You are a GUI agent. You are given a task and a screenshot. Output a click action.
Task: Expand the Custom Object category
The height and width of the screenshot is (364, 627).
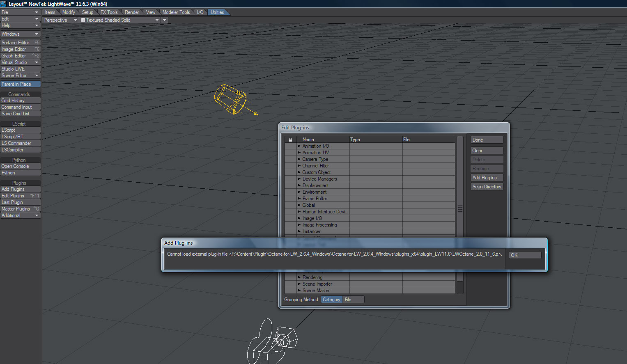(x=299, y=172)
